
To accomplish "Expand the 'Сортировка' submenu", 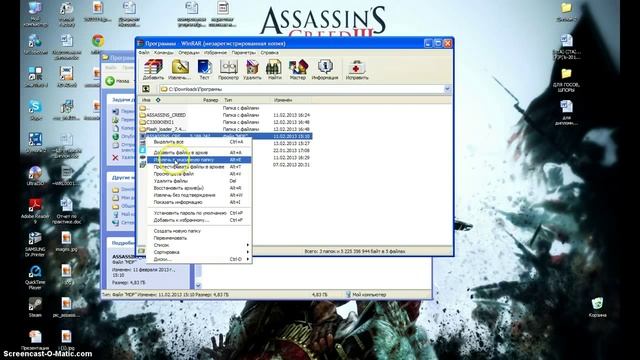I will (x=199, y=252).
